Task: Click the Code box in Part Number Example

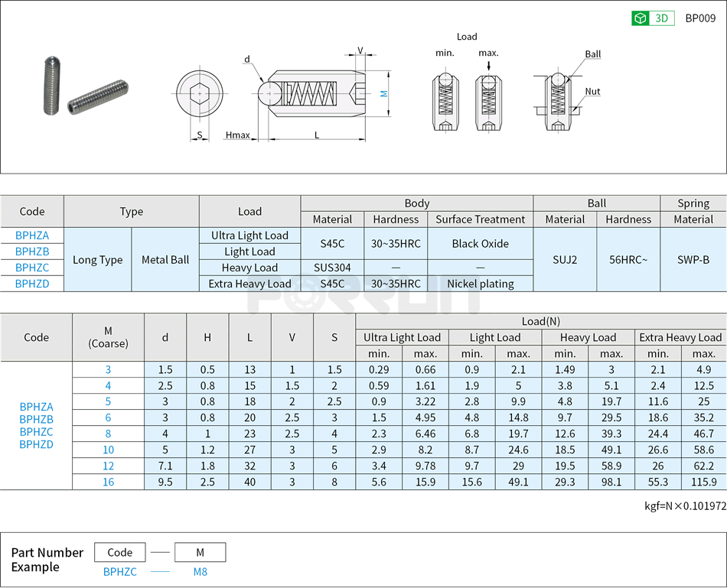Action: click(x=119, y=552)
